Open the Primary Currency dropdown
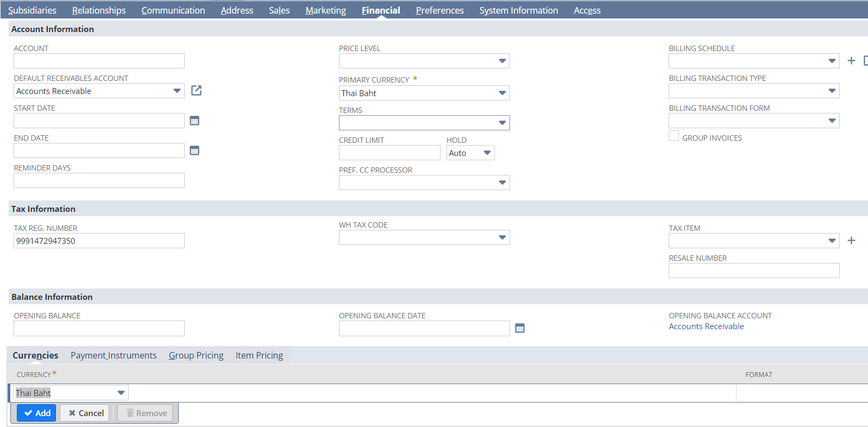 click(502, 93)
